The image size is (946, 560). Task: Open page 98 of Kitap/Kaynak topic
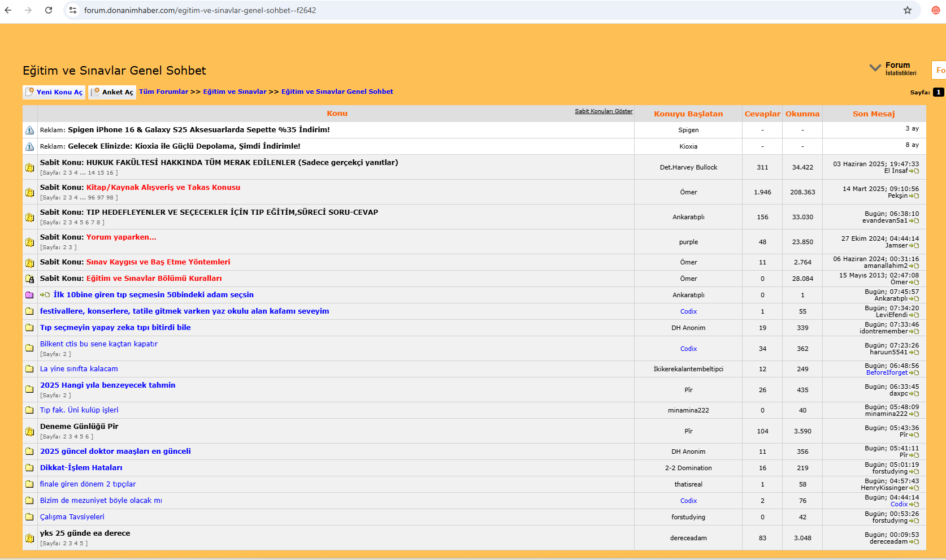pyautogui.click(x=110, y=198)
